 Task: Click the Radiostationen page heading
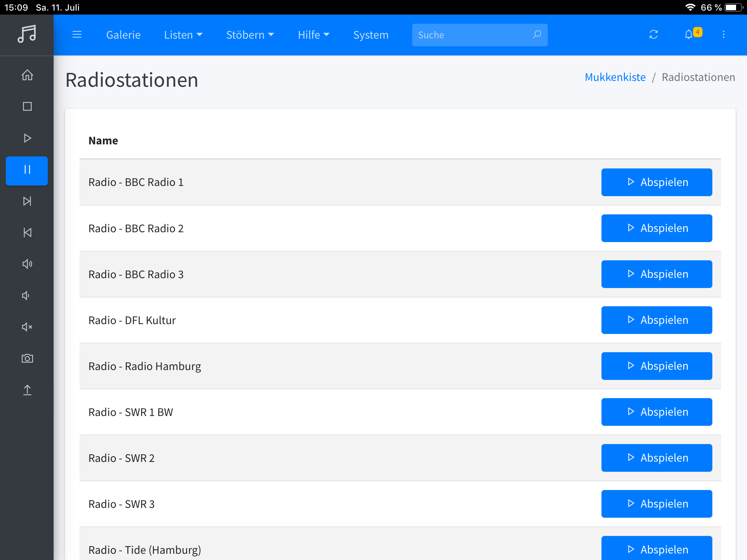coord(132,80)
